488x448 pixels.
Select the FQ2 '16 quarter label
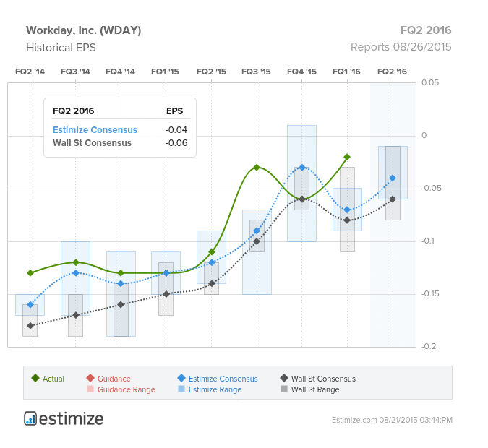pyautogui.click(x=392, y=72)
